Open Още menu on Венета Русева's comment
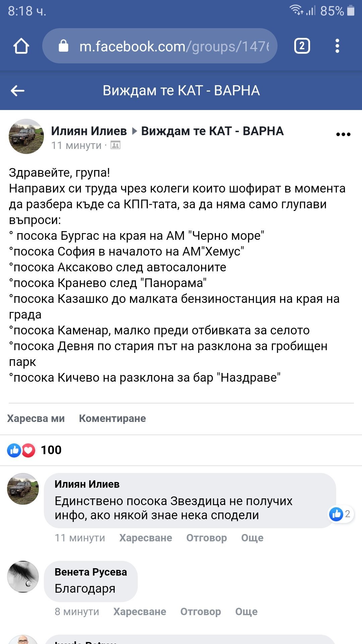362x644 pixels. (x=246, y=611)
